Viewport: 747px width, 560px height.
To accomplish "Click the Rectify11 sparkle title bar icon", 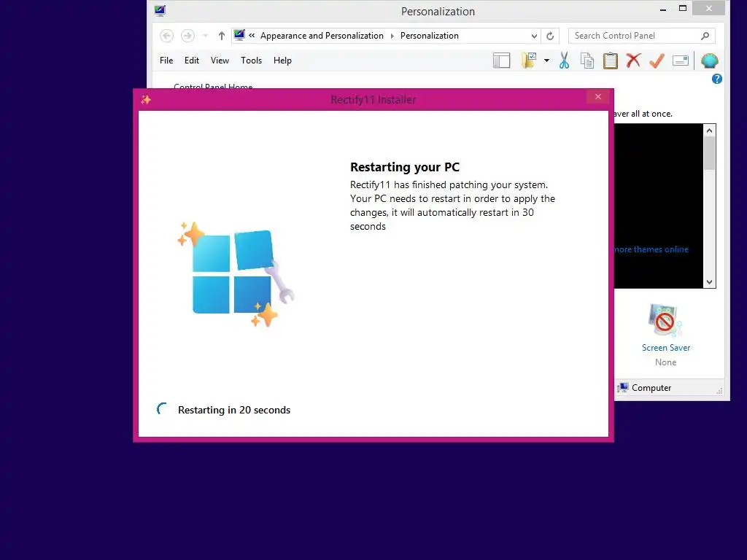I will click(146, 99).
